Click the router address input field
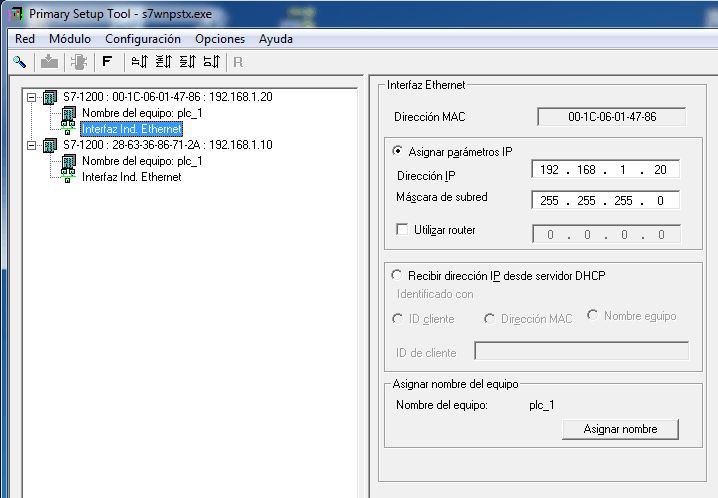The image size is (718, 498). [x=606, y=234]
